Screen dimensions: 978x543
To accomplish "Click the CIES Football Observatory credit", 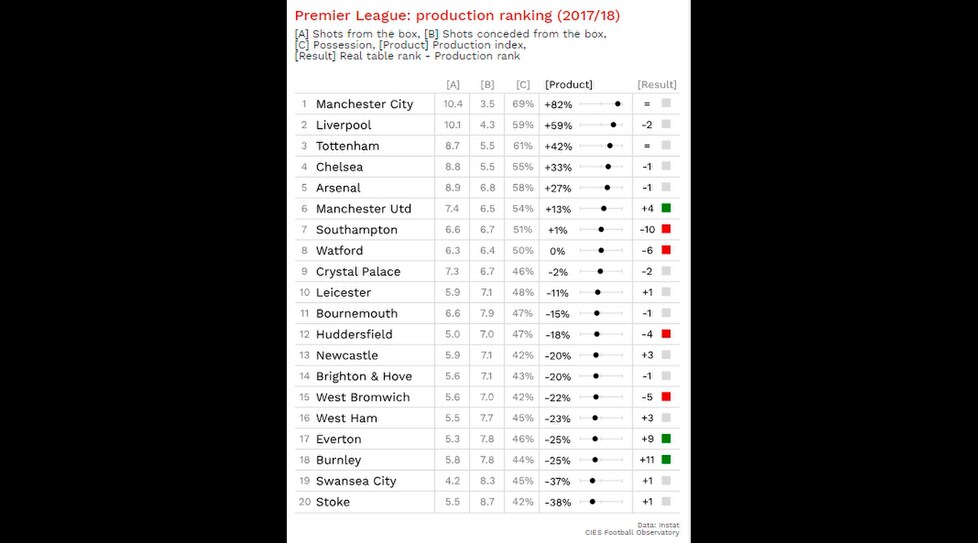I will click(x=632, y=532).
